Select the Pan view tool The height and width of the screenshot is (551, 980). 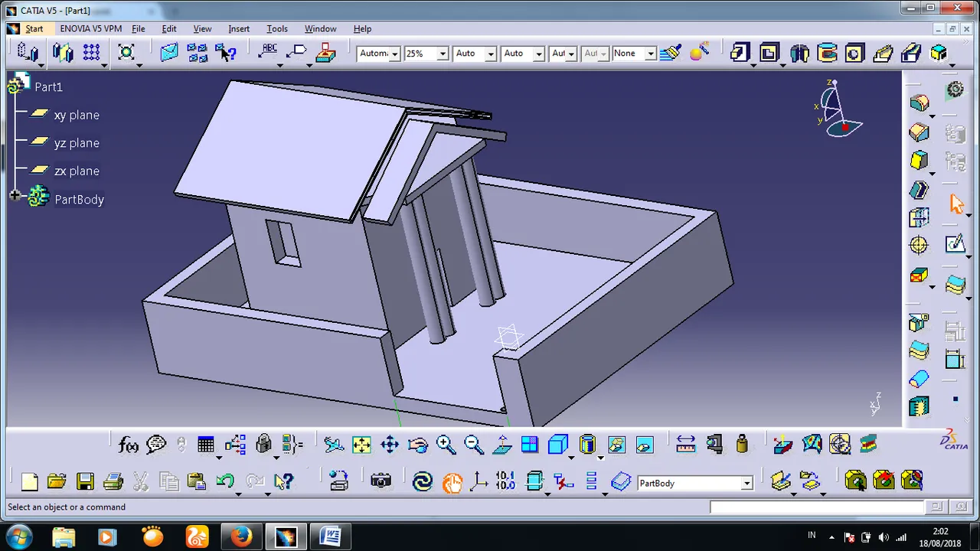(x=390, y=445)
